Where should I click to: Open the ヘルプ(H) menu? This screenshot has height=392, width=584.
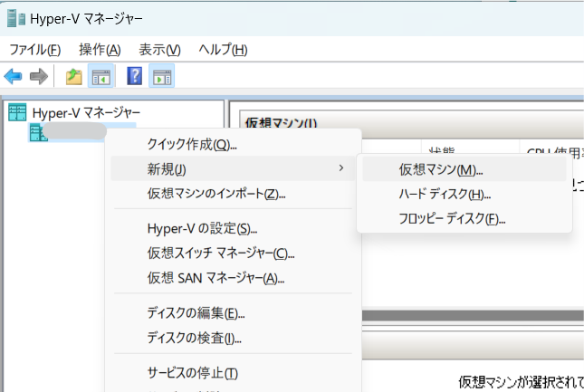pyautogui.click(x=223, y=50)
